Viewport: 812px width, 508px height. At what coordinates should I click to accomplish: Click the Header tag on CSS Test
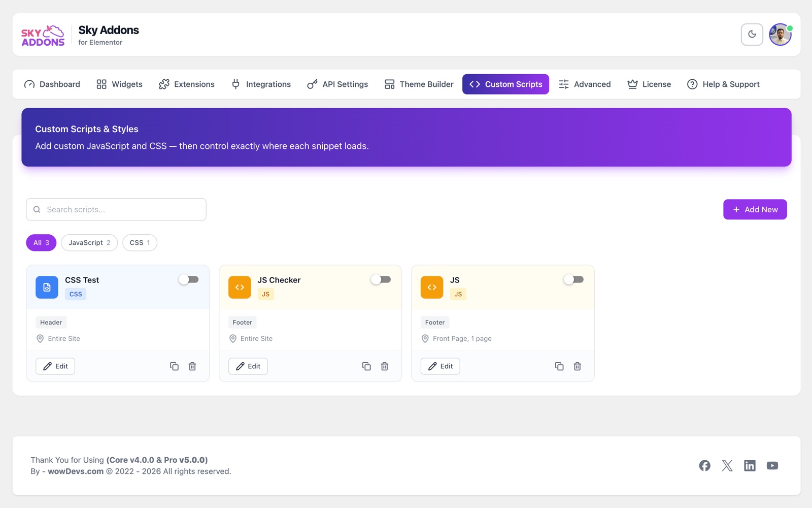click(x=51, y=323)
